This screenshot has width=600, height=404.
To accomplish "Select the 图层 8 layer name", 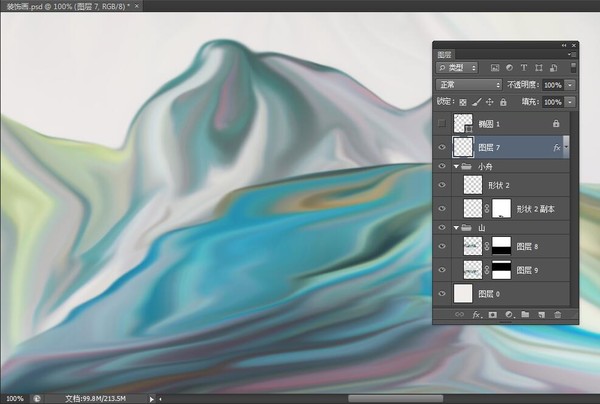I will click(527, 247).
